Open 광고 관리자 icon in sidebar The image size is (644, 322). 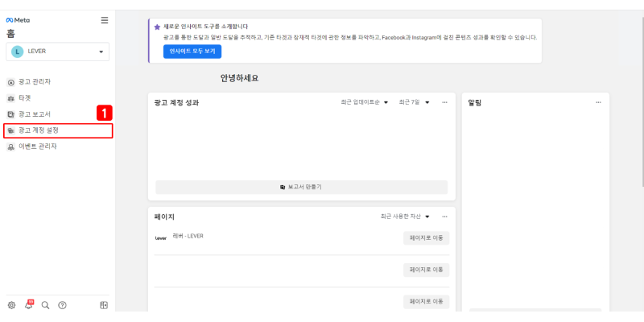click(x=11, y=83)
